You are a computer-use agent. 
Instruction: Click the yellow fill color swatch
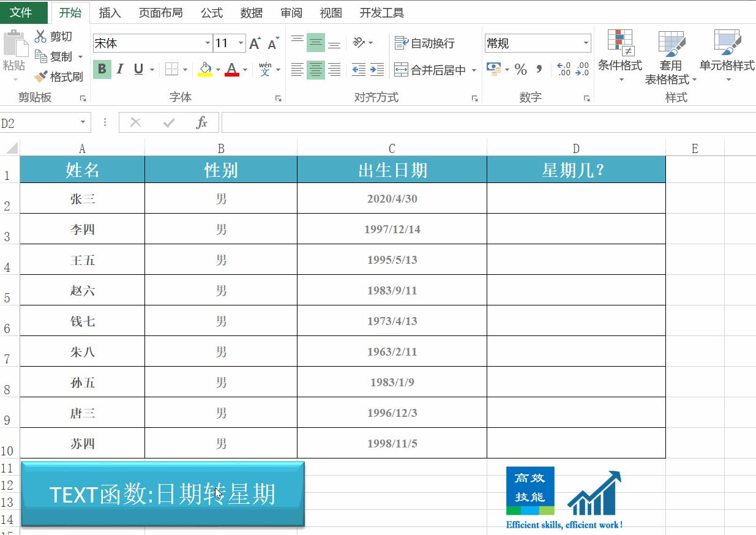pos(204,73)
